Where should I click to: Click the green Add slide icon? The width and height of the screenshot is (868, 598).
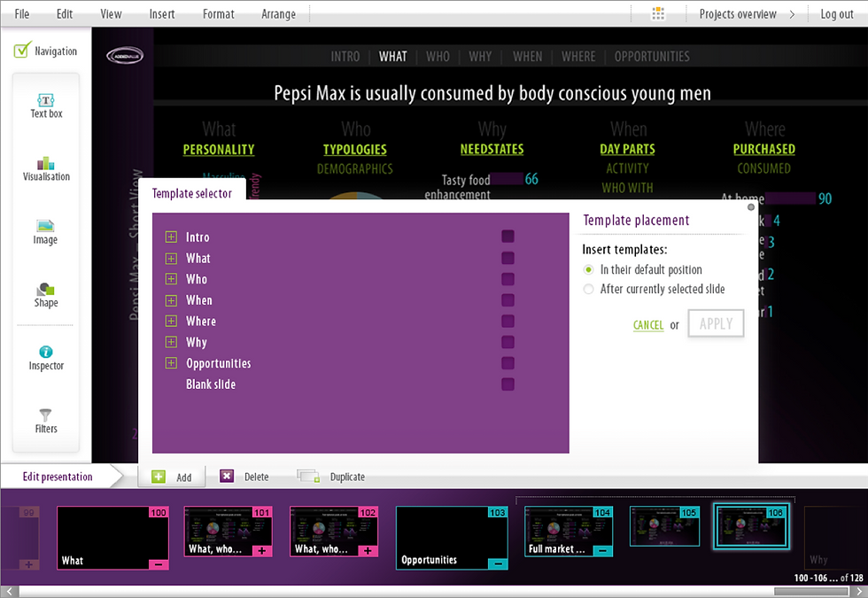[159, 477]
